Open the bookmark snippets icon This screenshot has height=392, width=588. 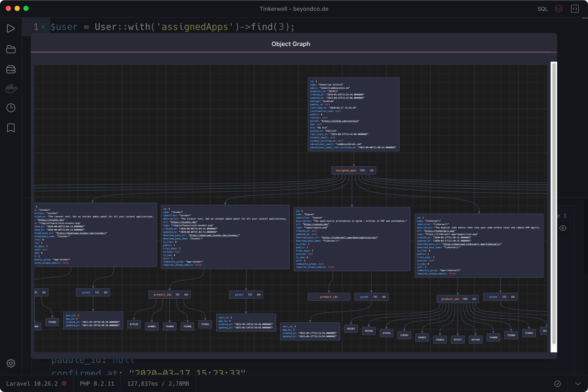point(11,128)
